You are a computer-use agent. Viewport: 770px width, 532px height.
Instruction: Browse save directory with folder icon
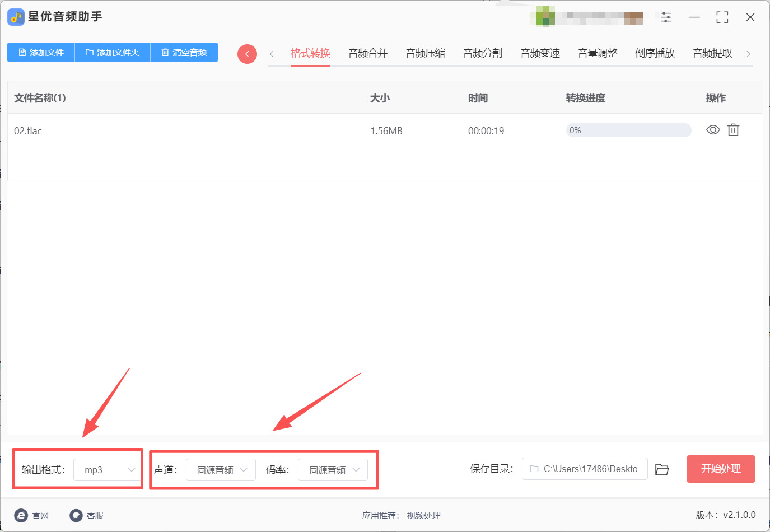(662, 469)
